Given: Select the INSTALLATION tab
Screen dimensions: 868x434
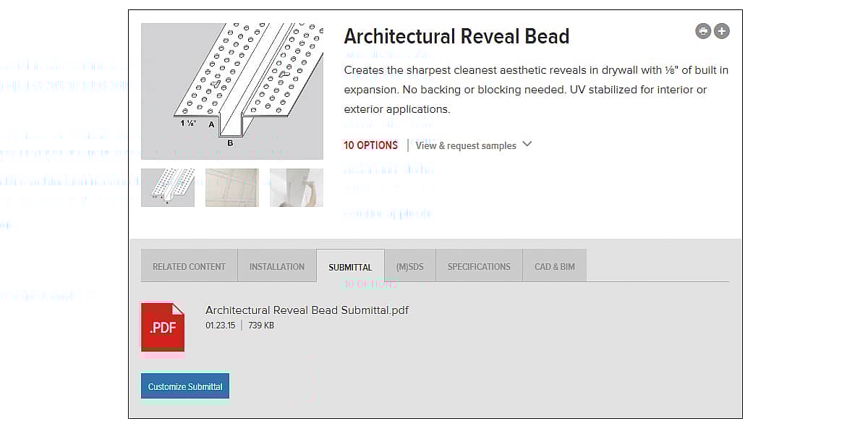Looking at the screenshot, I should pos(276,266).
